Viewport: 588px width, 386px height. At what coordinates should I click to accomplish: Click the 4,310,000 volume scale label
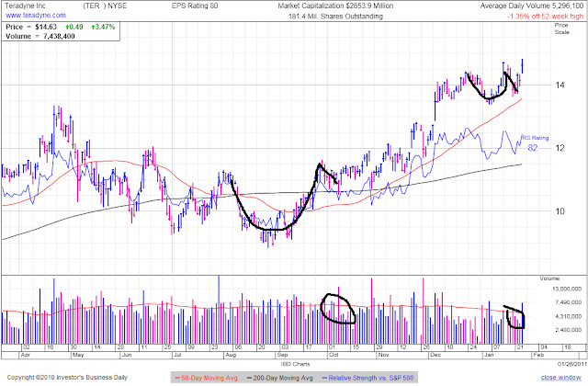[x=567, y=316]
